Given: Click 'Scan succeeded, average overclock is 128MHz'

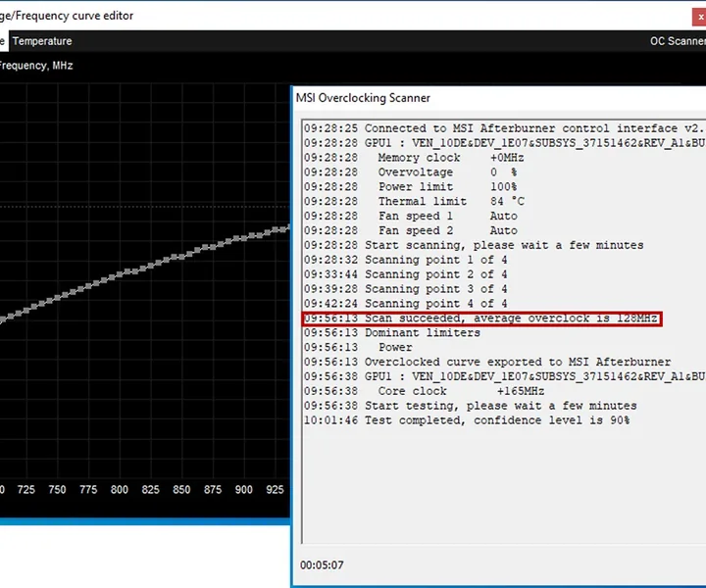Looking at the screenshot, I should 480,318.
